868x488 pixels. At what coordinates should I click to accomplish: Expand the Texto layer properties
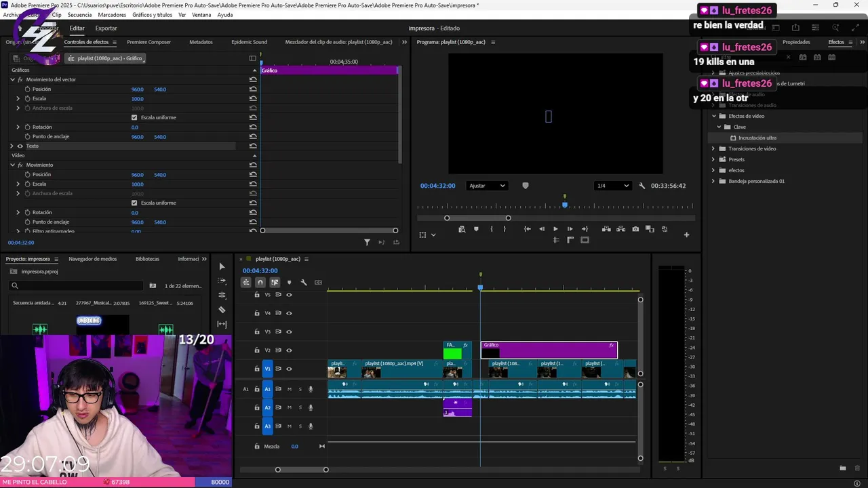click(12, 146)
